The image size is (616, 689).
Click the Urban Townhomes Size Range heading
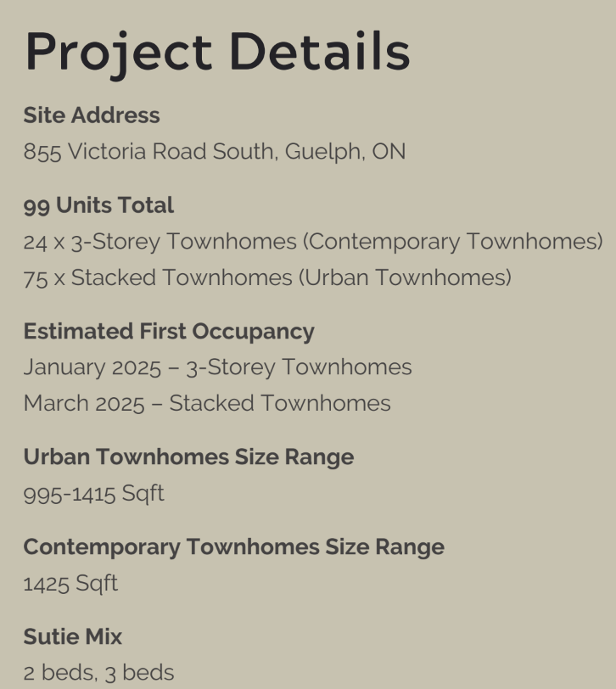coord(188,457)
